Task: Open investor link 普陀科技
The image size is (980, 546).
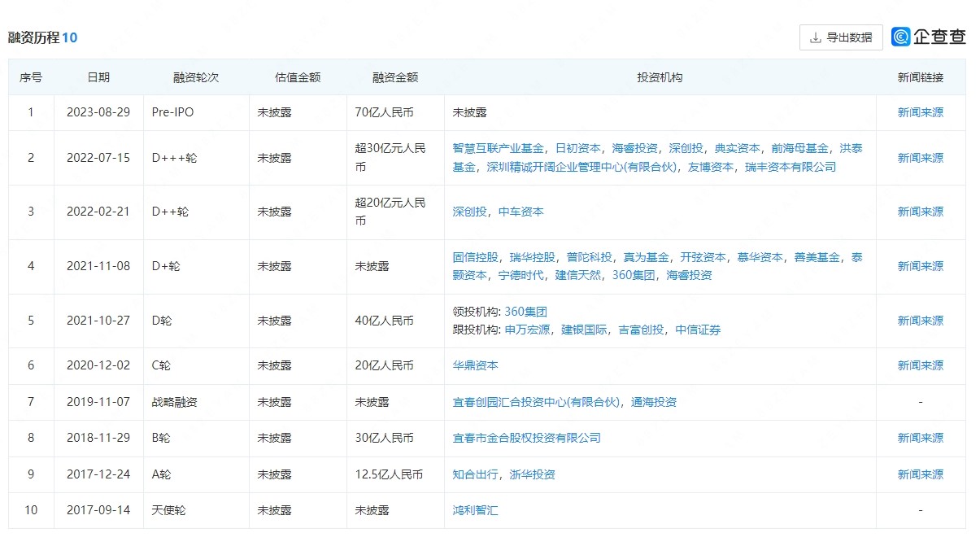Action: (590, 257)
